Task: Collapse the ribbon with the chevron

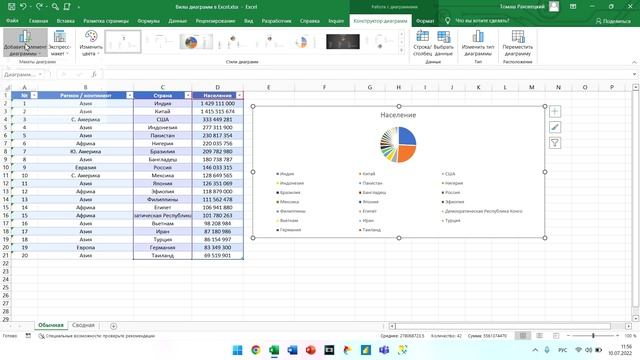Action: tap(634, 62)
